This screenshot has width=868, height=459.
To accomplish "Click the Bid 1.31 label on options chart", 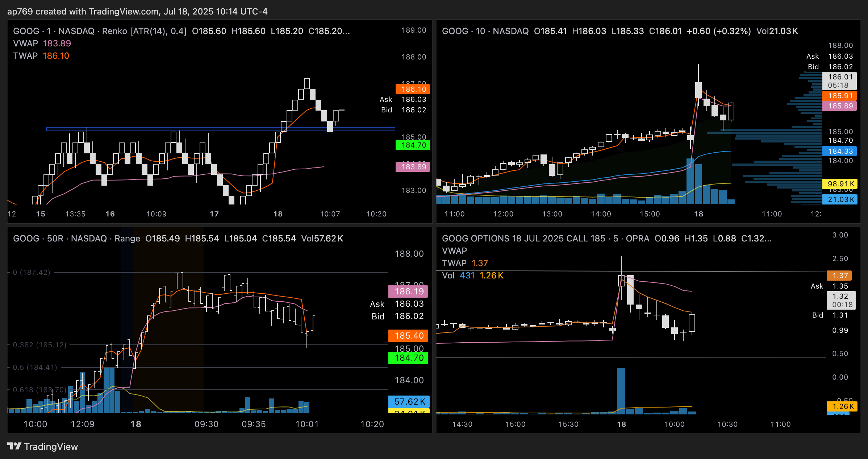I will tap(830, 315).
